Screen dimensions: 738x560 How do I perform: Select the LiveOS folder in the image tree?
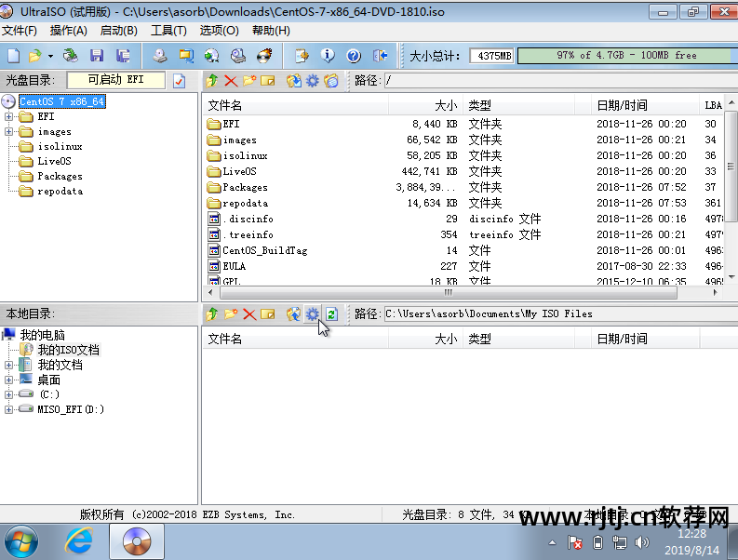[54, 162]
